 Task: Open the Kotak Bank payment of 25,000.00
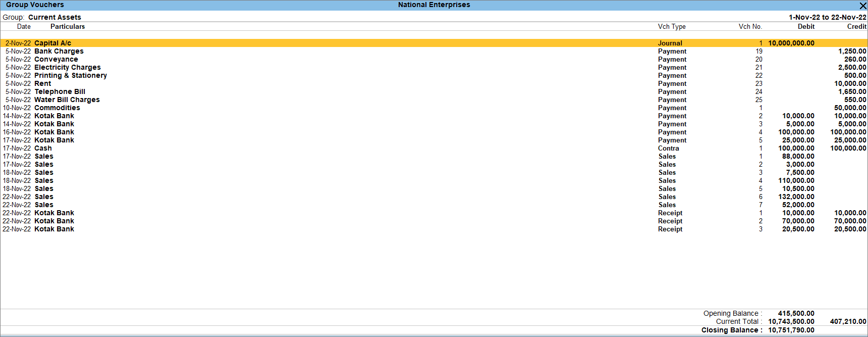tap(434, 140)
